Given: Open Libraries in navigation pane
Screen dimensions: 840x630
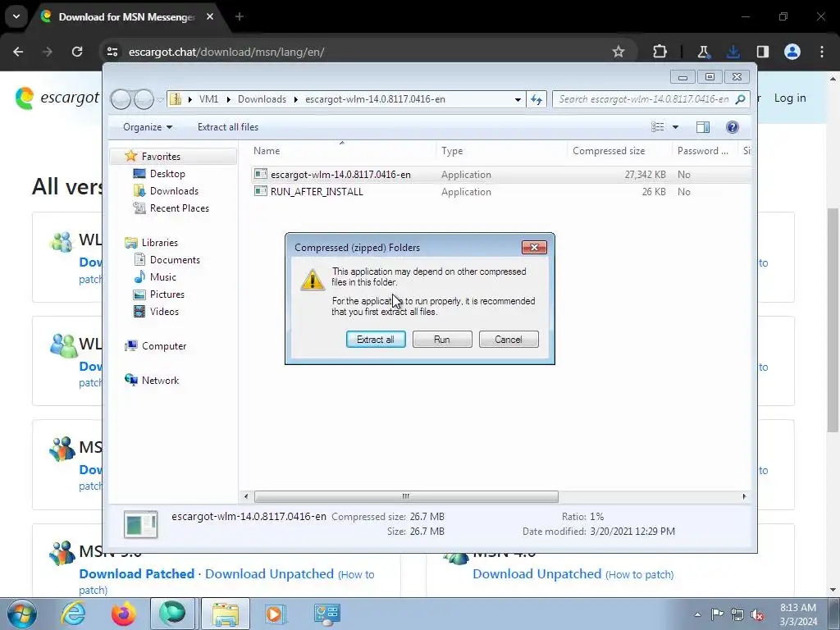Looking at the screenshot, I should [x=160, y=243].
